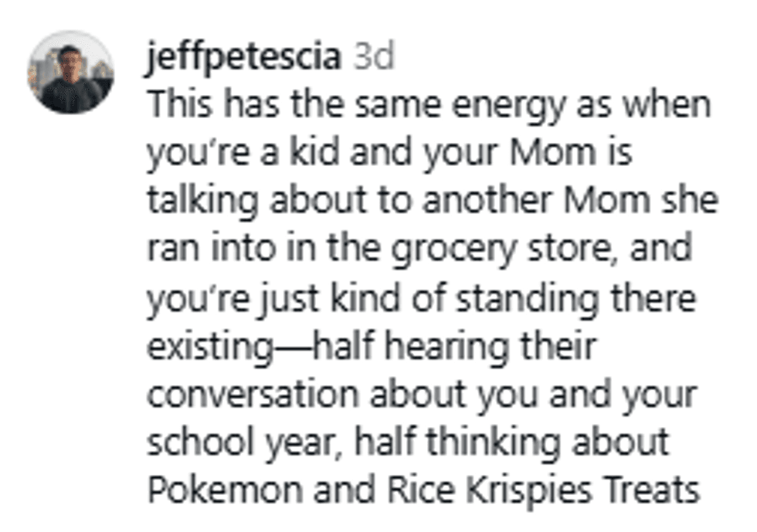Viewport: 757px width, 532px height.
Task: Open the jeffpetescia username link
Action: pos(244,59)
